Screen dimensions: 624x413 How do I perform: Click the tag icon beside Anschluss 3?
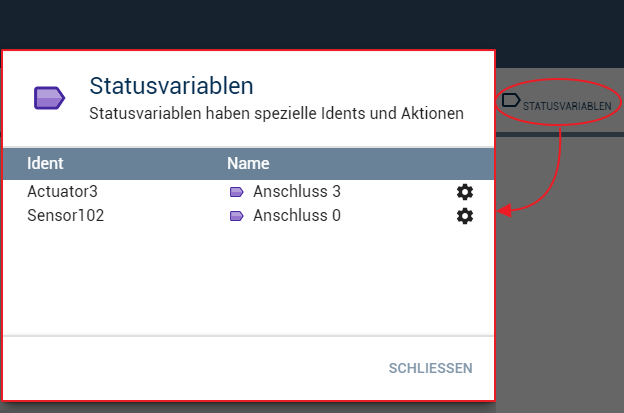tap(237, 191)
